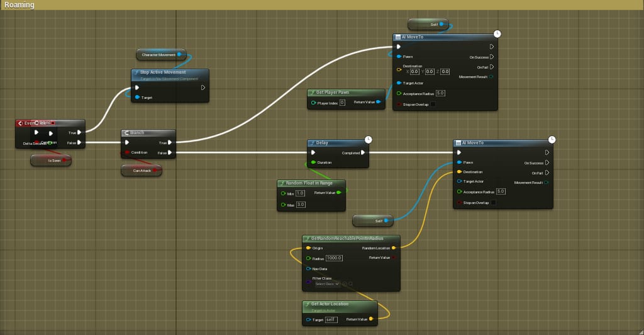This screenshot has width=644, height=335.
Task: Click the Get Actor Location node header
Action: click(340, 305)
